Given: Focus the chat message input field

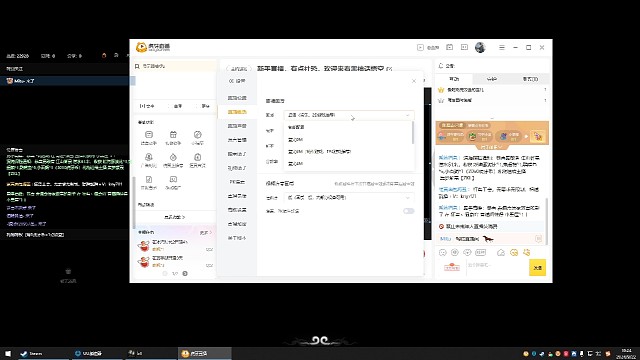Looking at the screenshot, I should pos(496,267).
